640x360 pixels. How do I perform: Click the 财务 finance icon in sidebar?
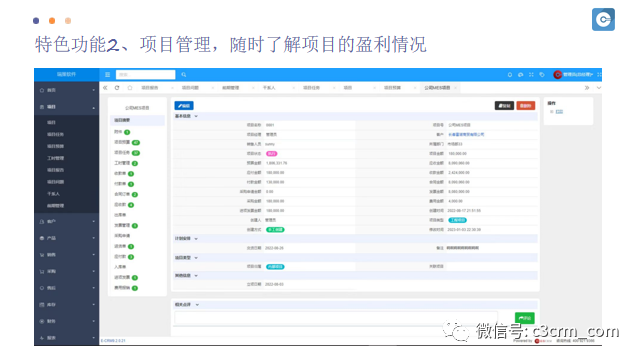coord(42,321)
